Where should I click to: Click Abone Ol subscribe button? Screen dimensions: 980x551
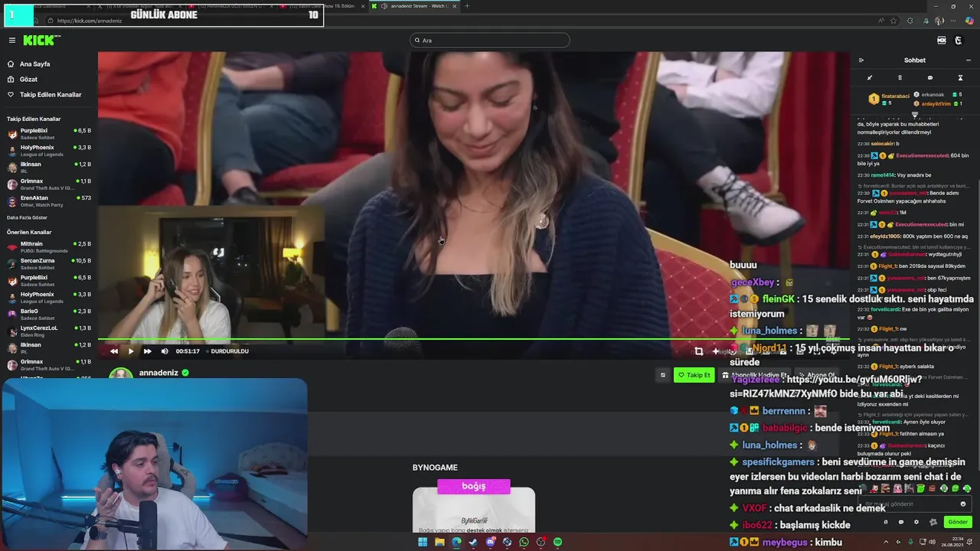816,375
